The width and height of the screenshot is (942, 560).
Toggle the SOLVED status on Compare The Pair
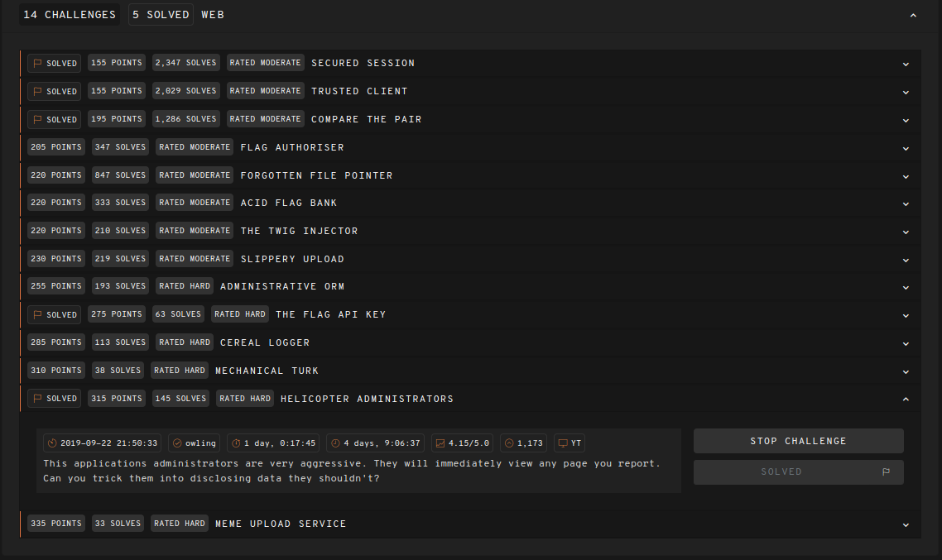[54, 119]
